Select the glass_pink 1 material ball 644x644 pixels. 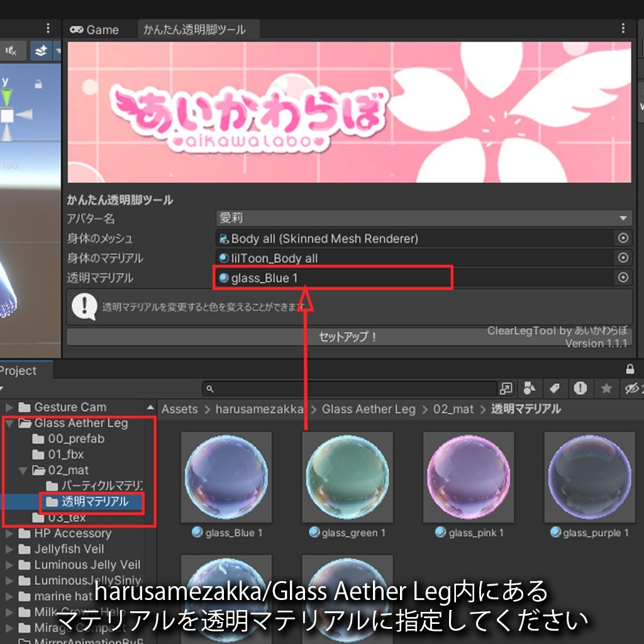468,478
